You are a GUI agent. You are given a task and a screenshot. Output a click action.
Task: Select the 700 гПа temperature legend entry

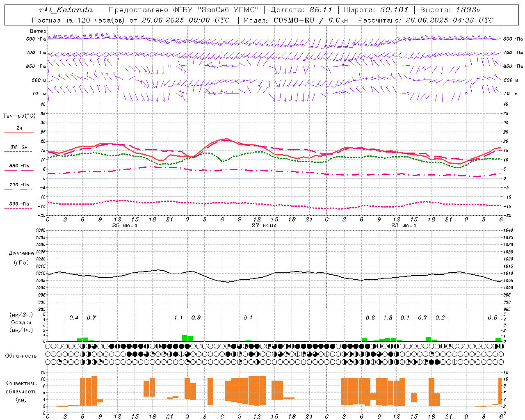pos(19,185)
